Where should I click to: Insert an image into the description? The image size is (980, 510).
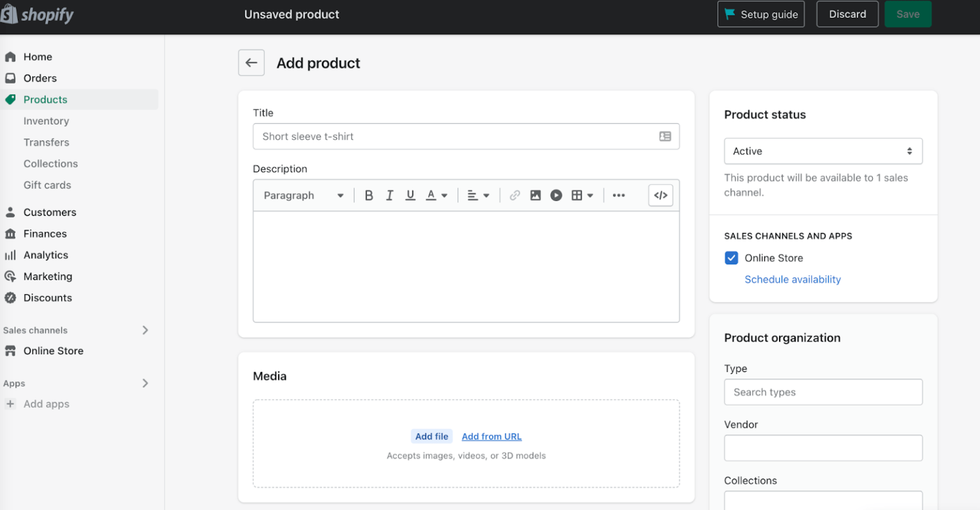pos(535,195)
